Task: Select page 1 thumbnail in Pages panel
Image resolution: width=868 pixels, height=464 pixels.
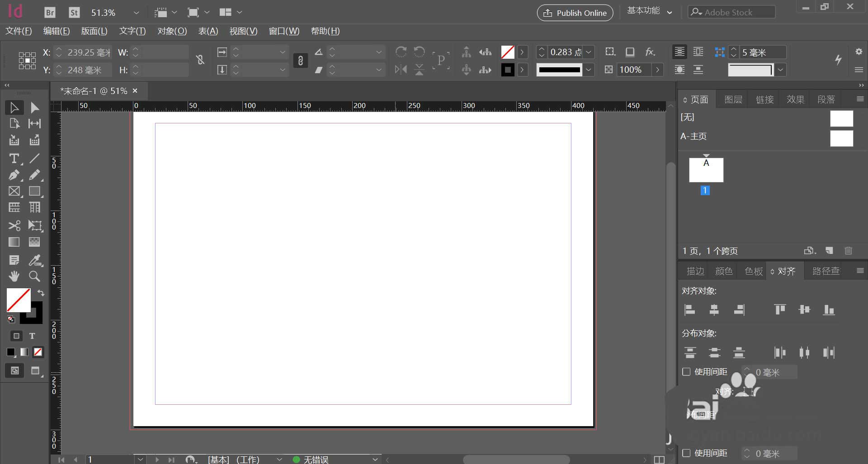Action: pyautogui.click(x=706, y=170)
